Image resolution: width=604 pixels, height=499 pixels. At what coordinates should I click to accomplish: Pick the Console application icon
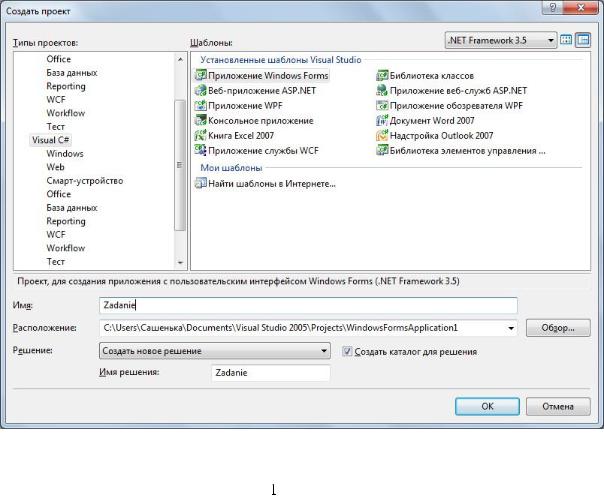coord(200,120)
